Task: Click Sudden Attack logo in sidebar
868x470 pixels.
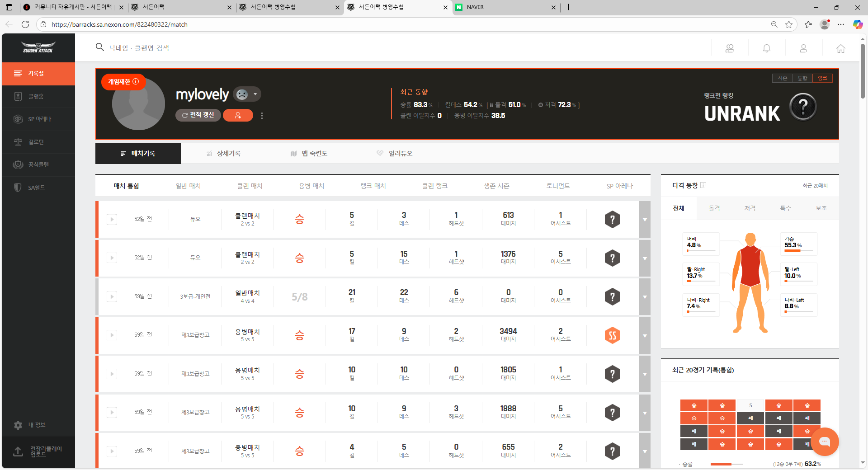Action: pyautogui.click(x=38, y=47)
